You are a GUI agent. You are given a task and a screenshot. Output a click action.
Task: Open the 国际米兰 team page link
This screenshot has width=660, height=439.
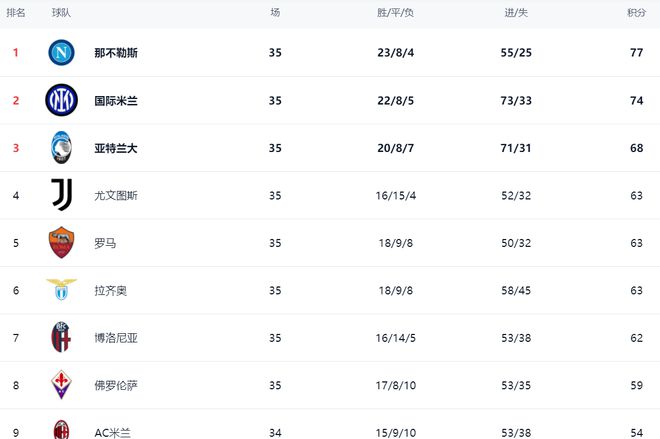115,101
